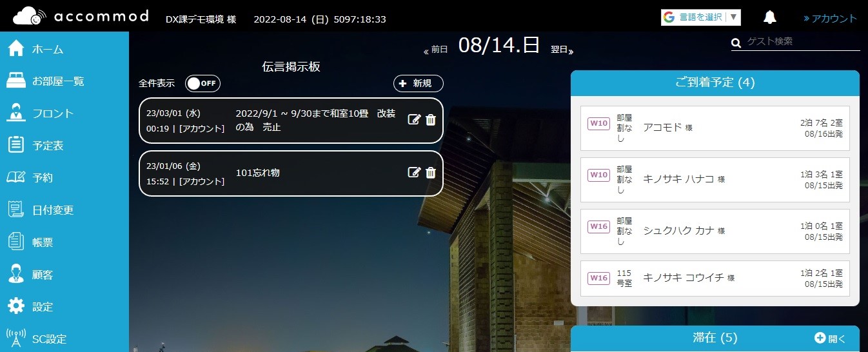Open お部屋一覧 in the sidebar

coord(58,81)
